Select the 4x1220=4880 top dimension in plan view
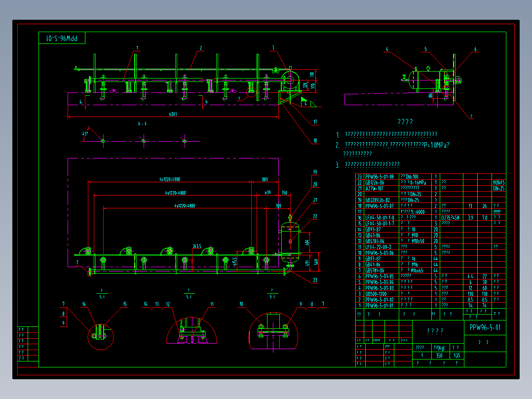The width and height of the screenshot is (532, 399). pos(170,179)
